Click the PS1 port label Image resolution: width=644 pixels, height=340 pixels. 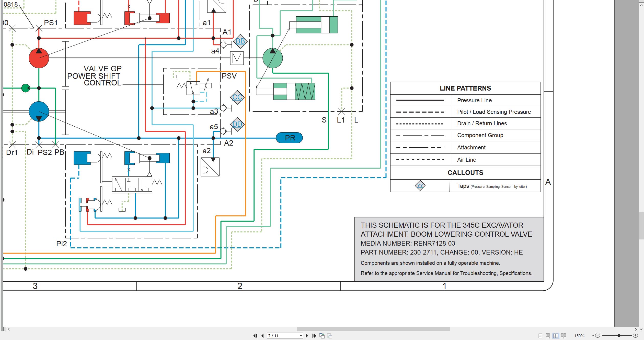[51, 23]
